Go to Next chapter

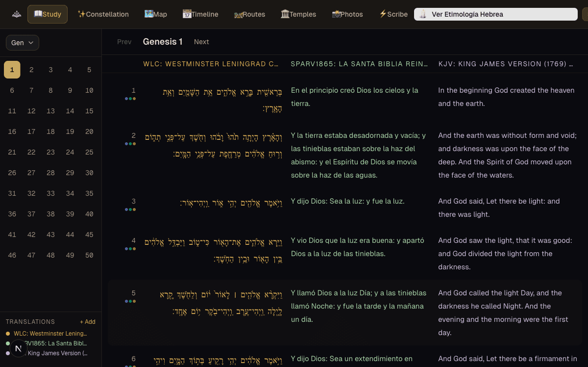click(201, 42)
